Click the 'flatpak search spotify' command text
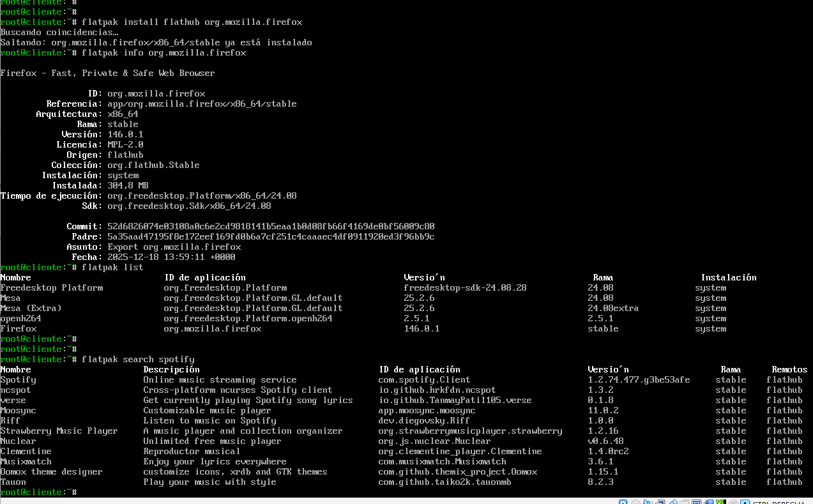Screen dimensions: 813x504 pyautogui.click(x=138, y=359)
